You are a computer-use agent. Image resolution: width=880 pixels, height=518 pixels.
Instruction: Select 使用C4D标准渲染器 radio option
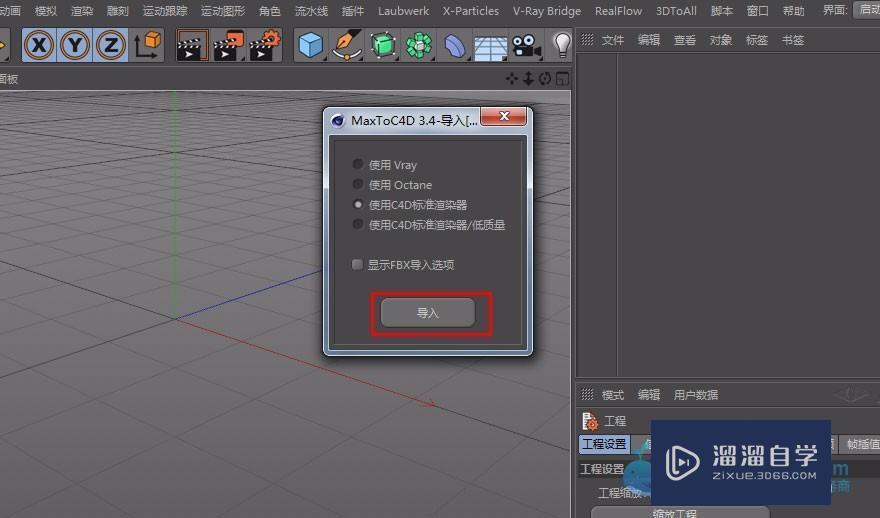[358, 204]
